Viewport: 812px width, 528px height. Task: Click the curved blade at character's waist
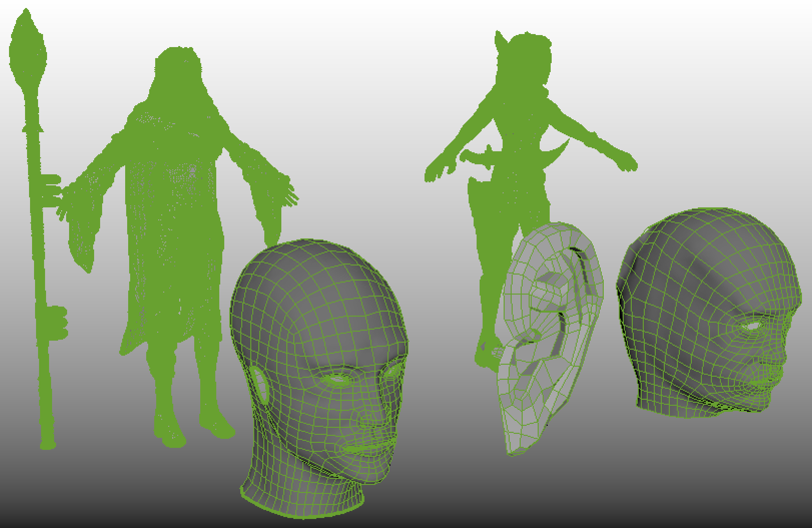pyautogui.click(x=561, y=153)
